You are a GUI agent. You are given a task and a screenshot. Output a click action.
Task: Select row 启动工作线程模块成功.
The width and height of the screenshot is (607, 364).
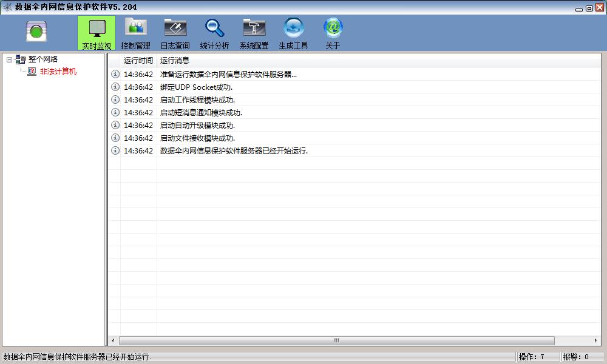tap(354, 100)
